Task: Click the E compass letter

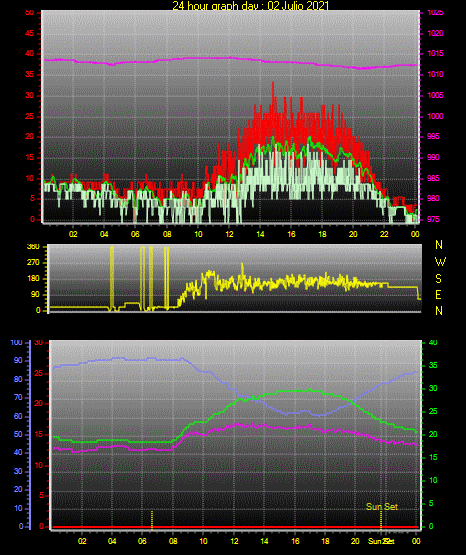Action: 439,294
